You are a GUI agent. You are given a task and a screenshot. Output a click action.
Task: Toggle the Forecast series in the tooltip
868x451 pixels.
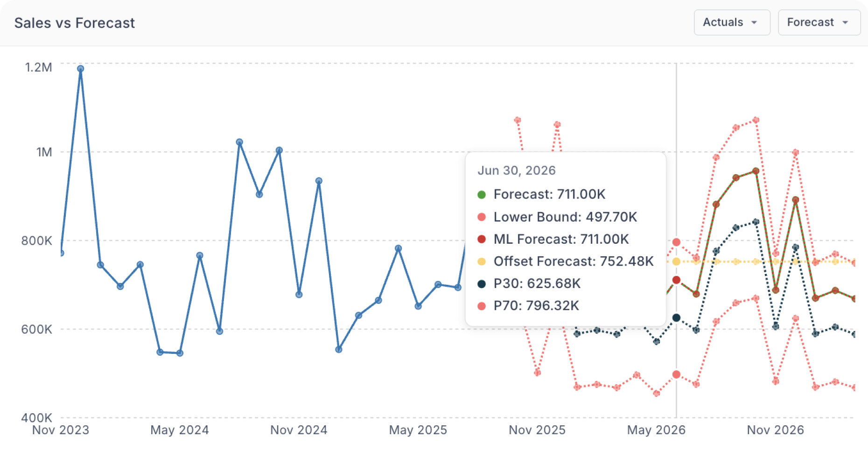[549, 194]
